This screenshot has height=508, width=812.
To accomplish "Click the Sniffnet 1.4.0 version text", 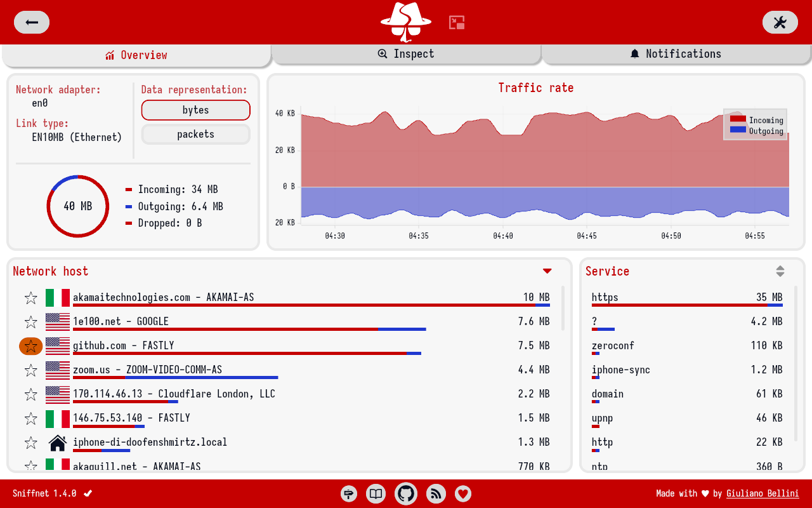I will [44, 493].
